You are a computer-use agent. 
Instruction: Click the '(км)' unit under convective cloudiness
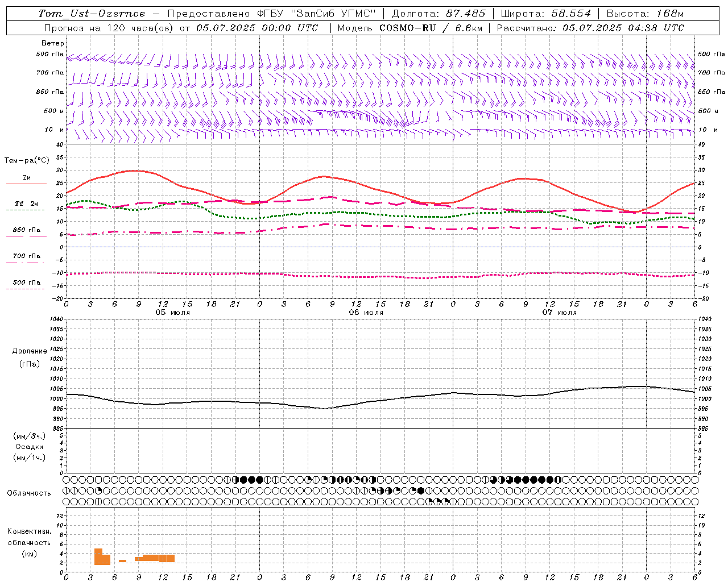pos(30,554)
